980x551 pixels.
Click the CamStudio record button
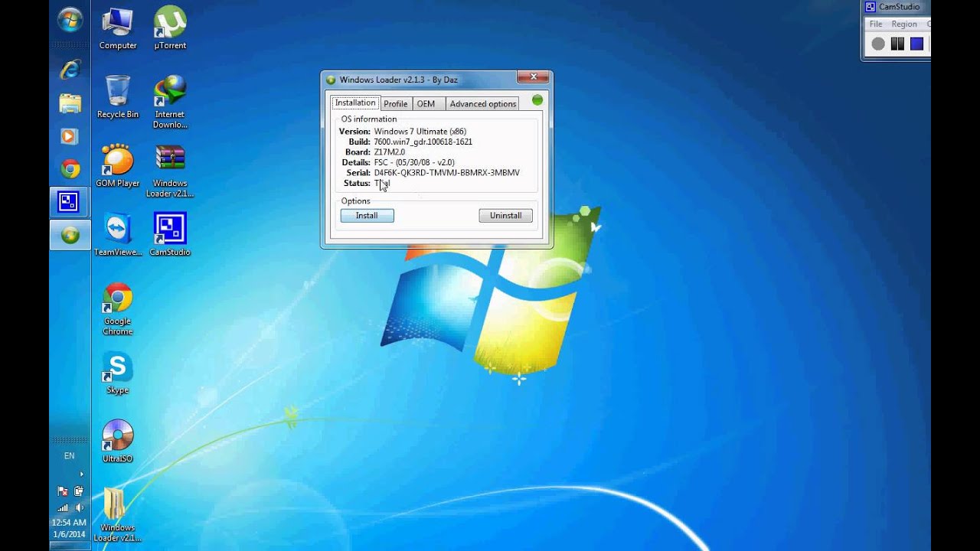point(878,44)
